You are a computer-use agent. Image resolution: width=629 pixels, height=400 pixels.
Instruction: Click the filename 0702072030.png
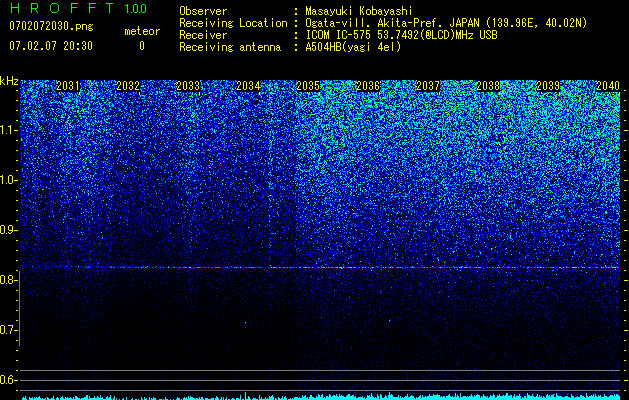click(51, 26)
